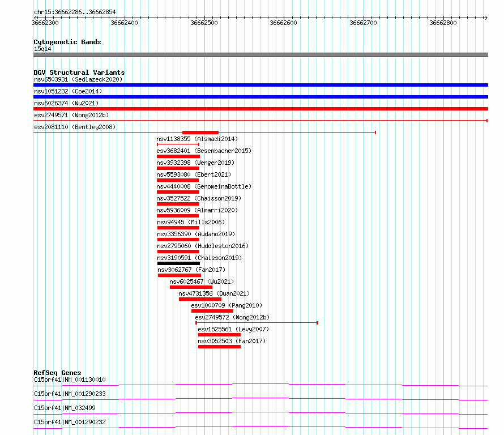Viewport: 504px width, 435px height.
Task: Open nsv3190591 (Chaisson2019) variant label
Action: click(x=199, y=258)
